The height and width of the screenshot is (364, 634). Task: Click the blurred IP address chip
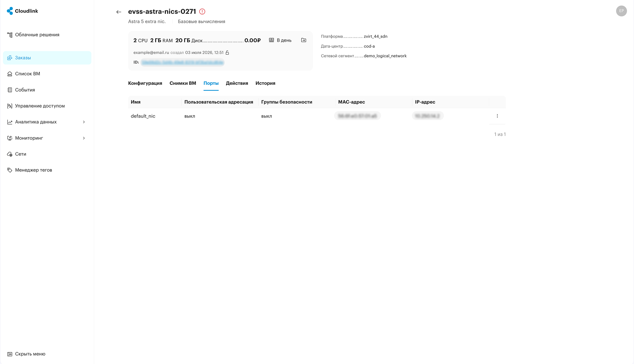coord(428,116)
